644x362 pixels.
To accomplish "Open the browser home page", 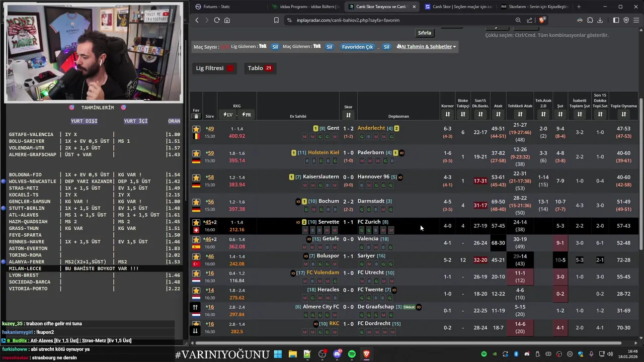I will (x=227, y=20).
